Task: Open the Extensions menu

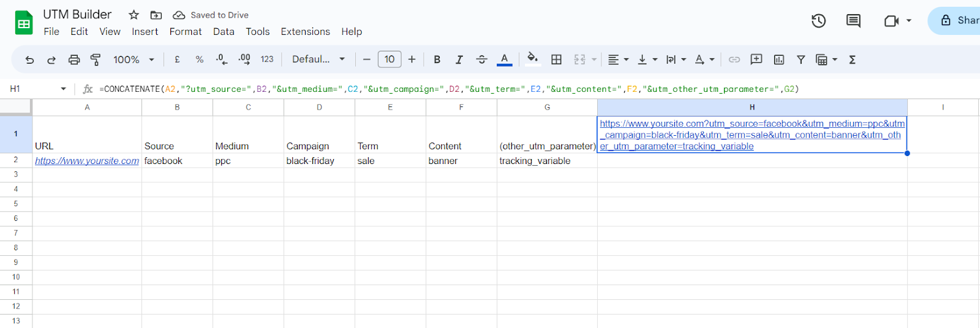Action: (x=305, y=31)
